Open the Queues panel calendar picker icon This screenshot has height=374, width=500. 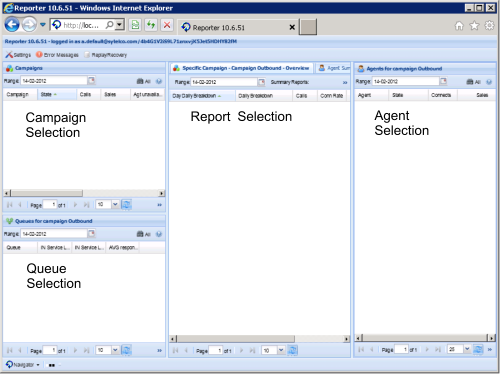(91, 233)
